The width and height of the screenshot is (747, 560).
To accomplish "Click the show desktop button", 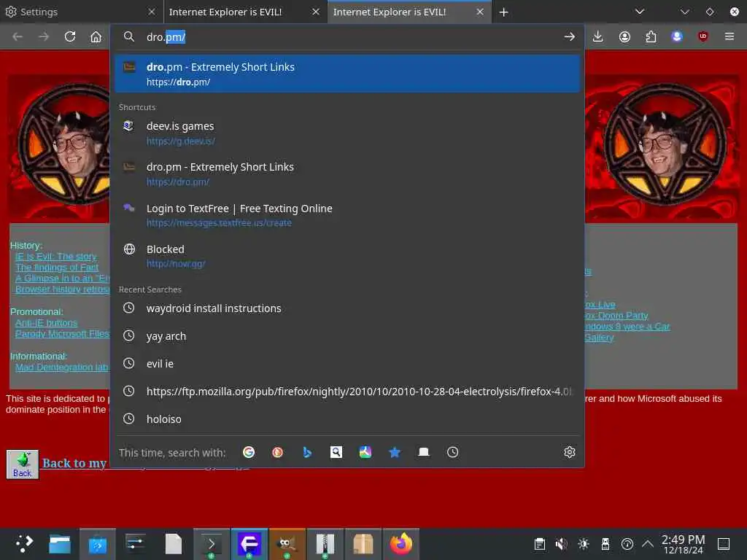I will (x=724, y=544).
